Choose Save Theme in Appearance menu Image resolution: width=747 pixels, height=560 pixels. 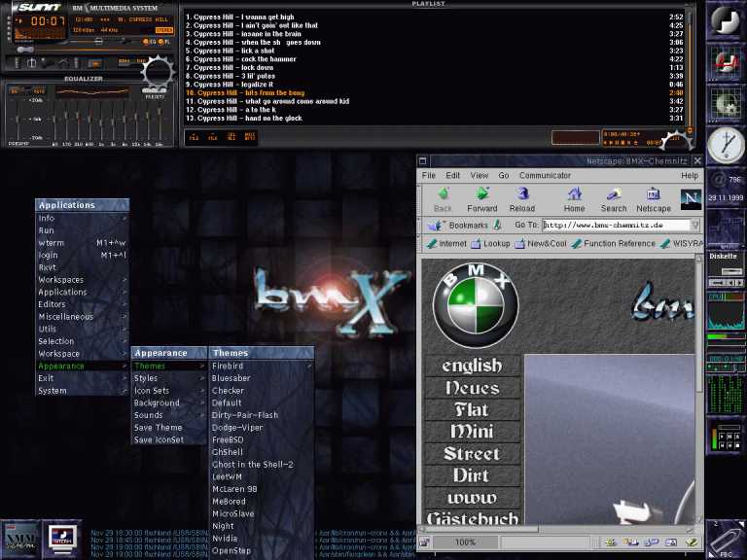point(168,428)
